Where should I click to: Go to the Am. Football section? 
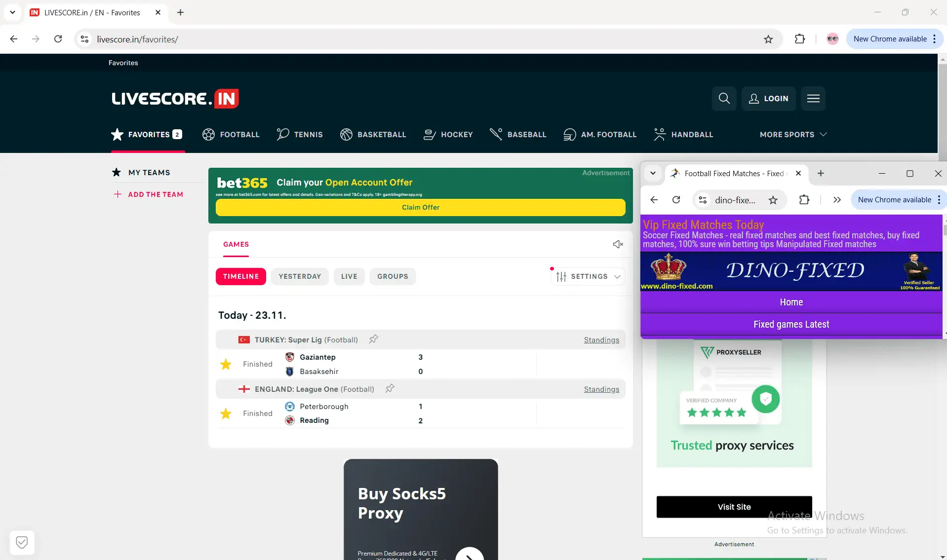click(x=600, y=135)
